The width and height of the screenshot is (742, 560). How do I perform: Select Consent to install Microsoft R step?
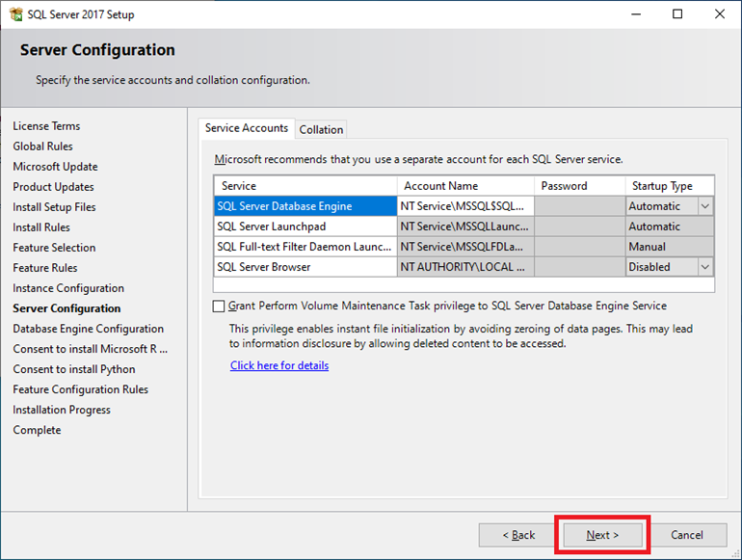90,349
